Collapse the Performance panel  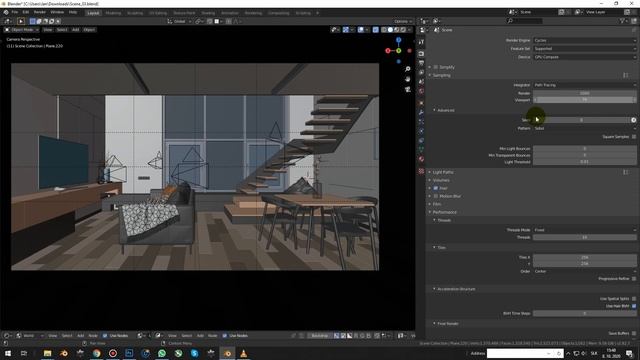[444, 212]
